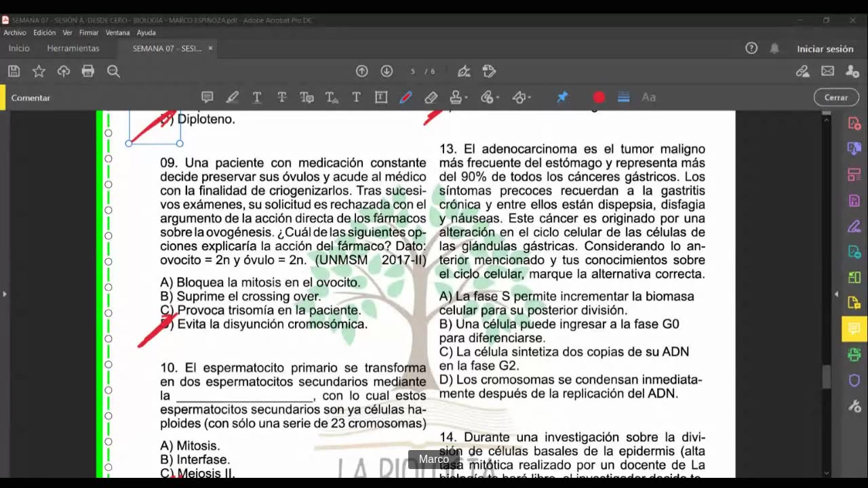Click the vertical scrollbar thumb
The width and height of the screenshot is (868, 488).
tap(826, 377)
